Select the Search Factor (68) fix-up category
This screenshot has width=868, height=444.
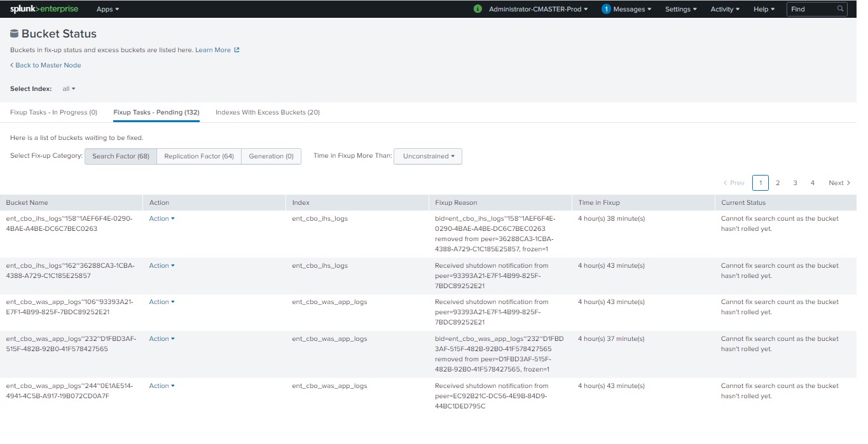pyautogui.click(x=120, y=156)
